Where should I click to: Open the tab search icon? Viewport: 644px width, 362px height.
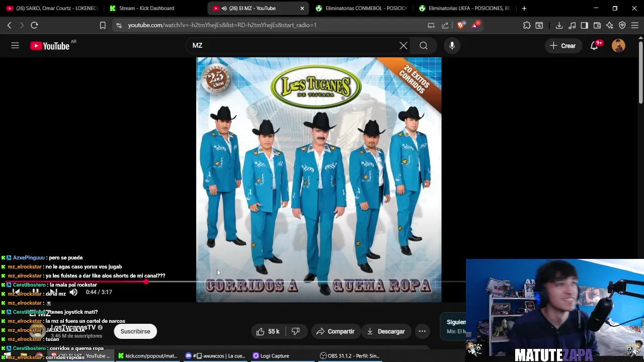[539, 25]
